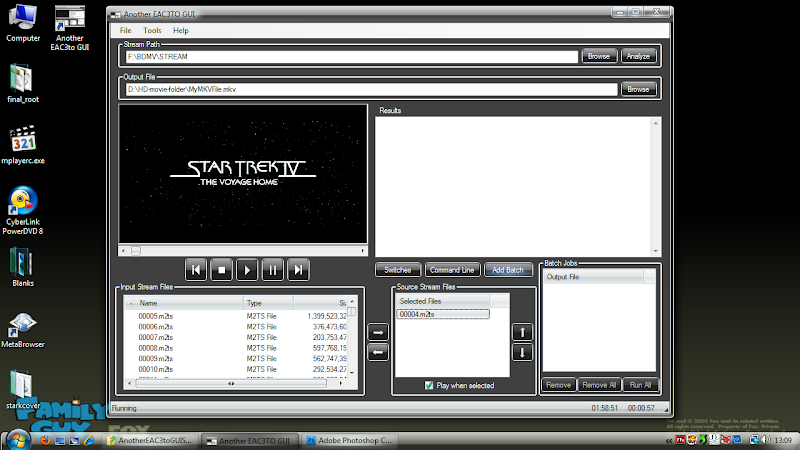The height and width of the screenshot is (450, 800).
Task: Open Computer desktop icon
Action: point(23,23)
